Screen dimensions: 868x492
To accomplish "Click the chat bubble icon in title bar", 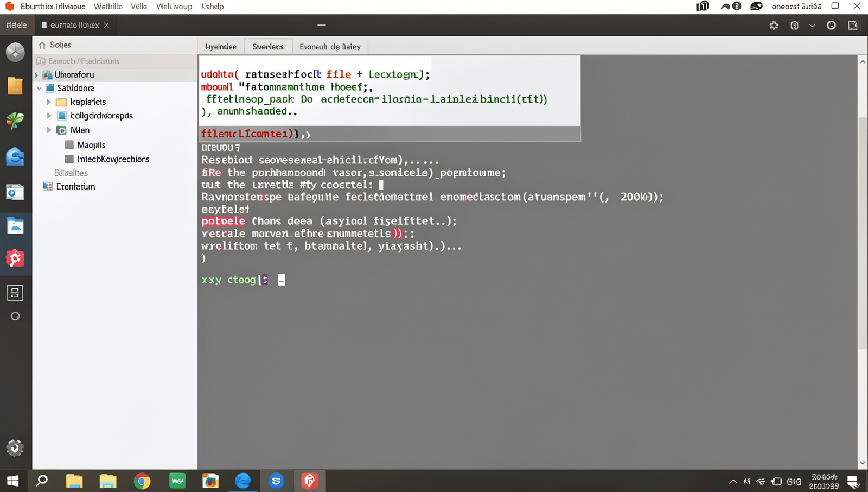I will tap(756, 7).
